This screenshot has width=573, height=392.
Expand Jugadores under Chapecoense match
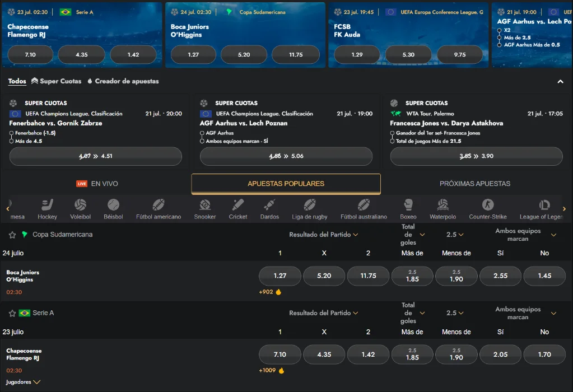pyautogui.click(x=23, y=382)
